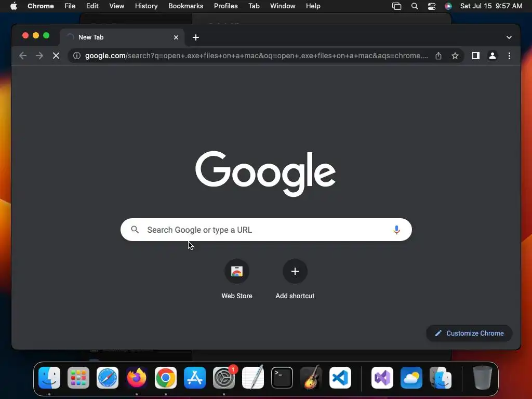Open the Tab menu
This screenshot has height=399, width=532.
pos(254,6)
